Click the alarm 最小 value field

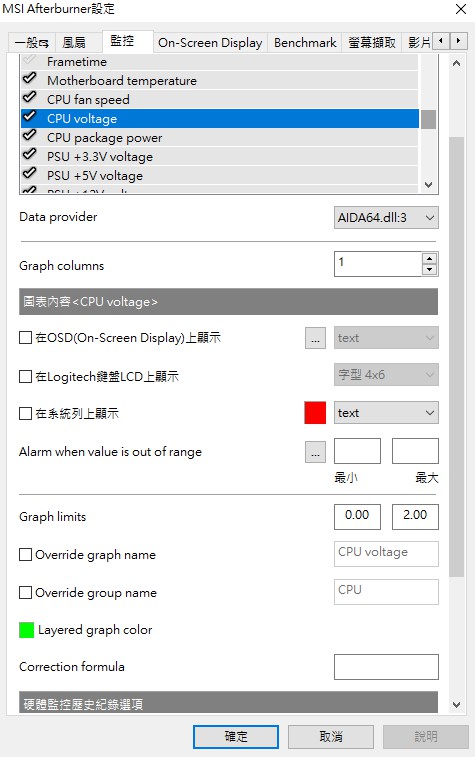pyautogui.click(x=357, y=450)
